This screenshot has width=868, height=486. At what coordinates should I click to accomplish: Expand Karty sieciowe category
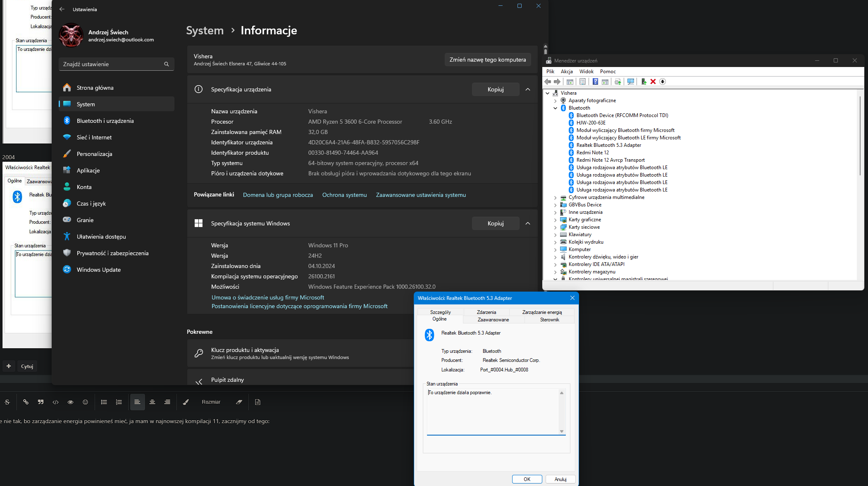coord(555,227)
